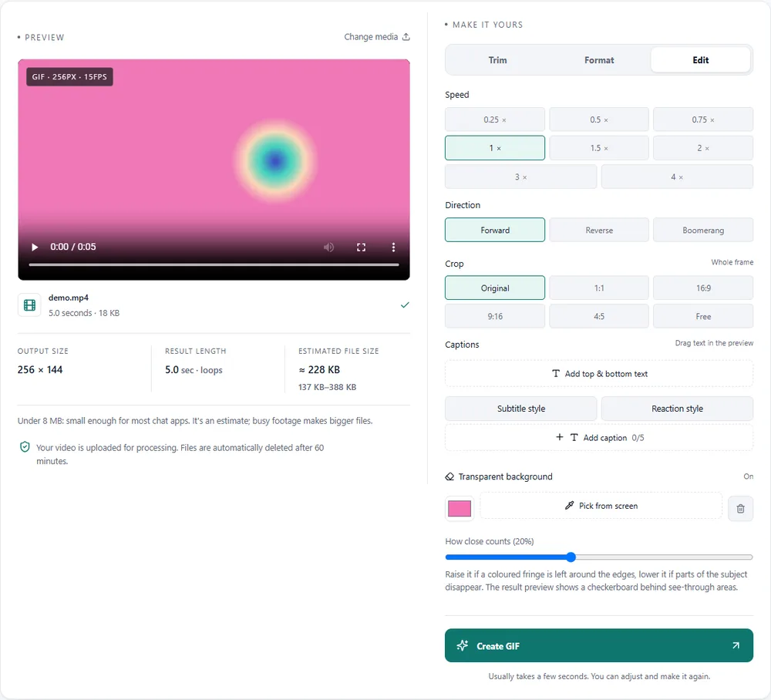This screenshot has width=771, height=700.
Task: Set speed to 1.5×
Action: tap(599, 148)
